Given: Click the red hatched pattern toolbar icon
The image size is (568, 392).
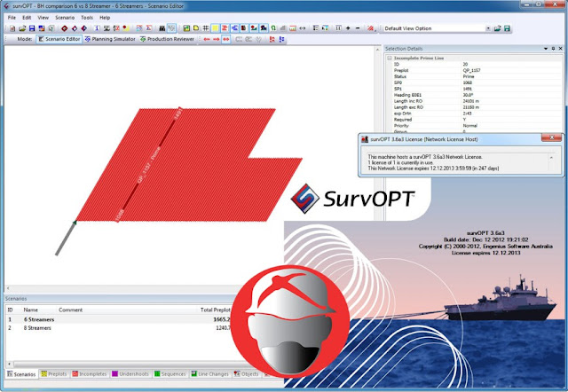Looking at the screenshot, I should point(370,28).
